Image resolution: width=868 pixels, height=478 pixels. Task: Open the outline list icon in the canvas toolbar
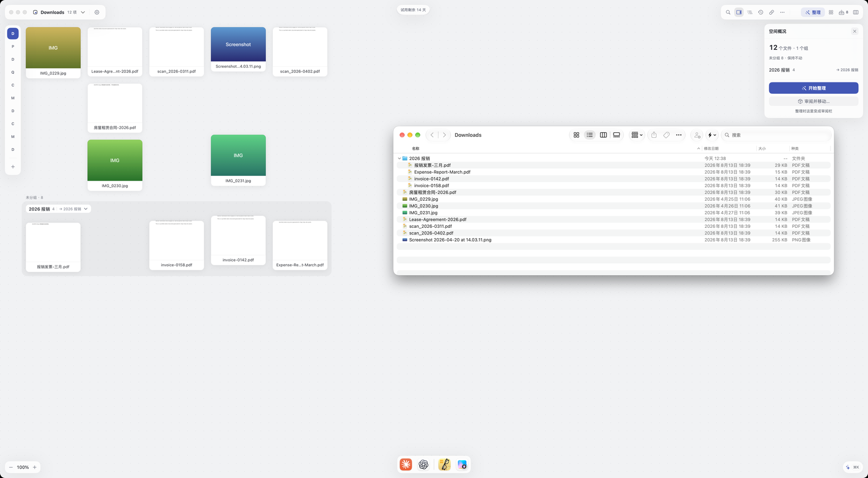pos(750,12)
